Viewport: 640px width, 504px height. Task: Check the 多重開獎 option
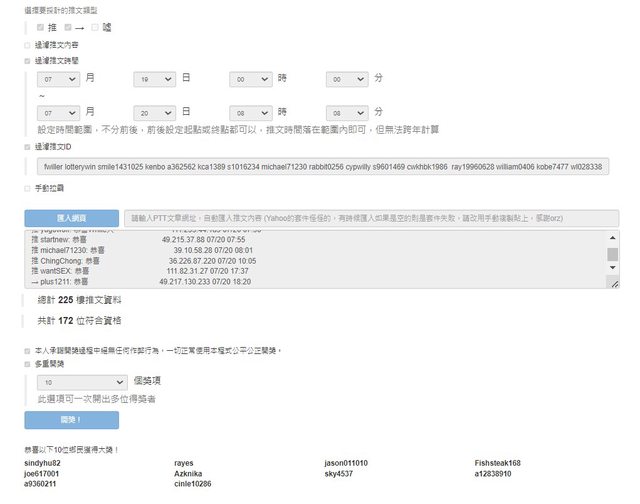(x=28, y=365)
